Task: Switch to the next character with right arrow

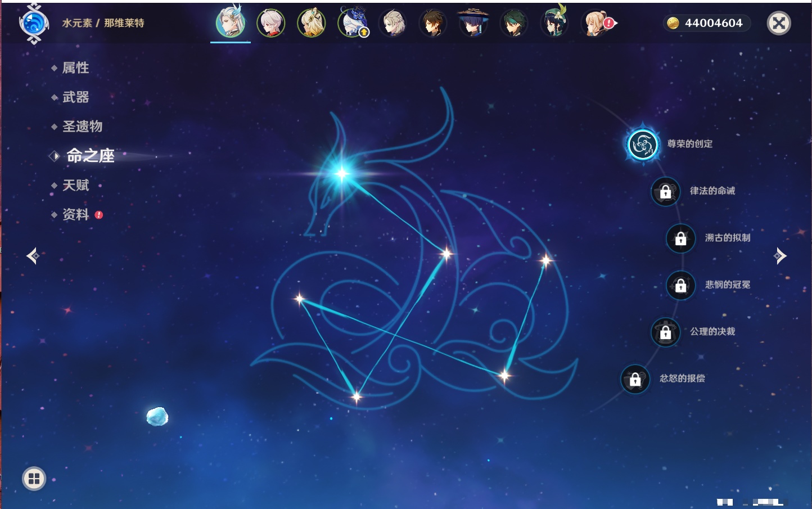Action: (x=780, y=256)
